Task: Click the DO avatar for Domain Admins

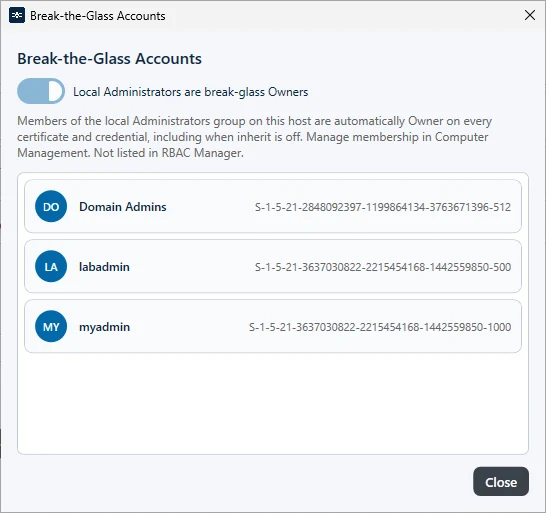Action: tap(51, 207)
